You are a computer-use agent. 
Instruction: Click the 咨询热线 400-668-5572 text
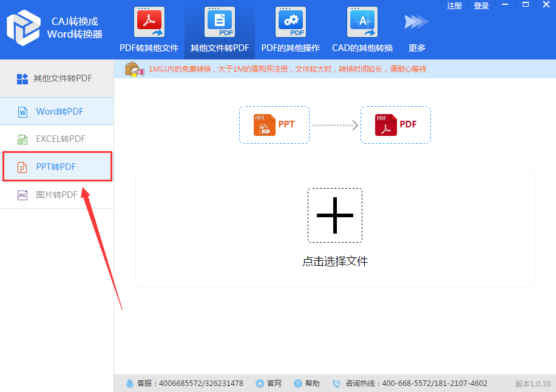[x=416, y=384]
